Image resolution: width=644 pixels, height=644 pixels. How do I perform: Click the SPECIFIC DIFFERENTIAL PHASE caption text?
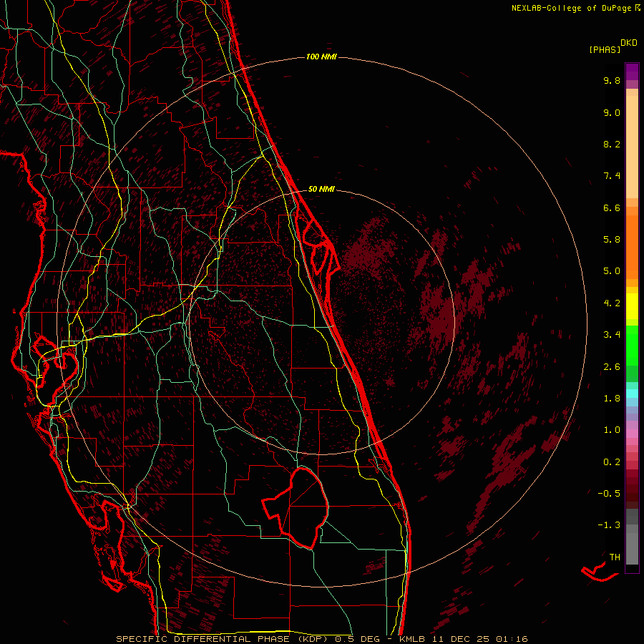tap(202, 639)
